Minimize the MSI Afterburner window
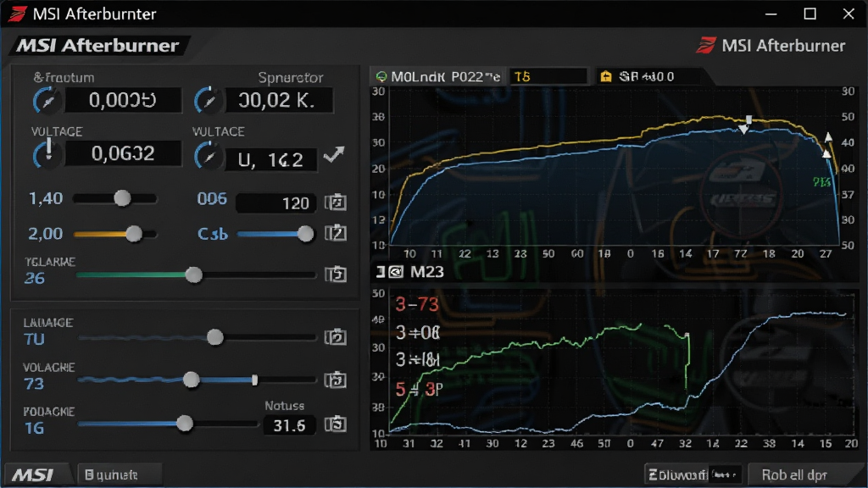The image size is (868, 488). (771, 14)
